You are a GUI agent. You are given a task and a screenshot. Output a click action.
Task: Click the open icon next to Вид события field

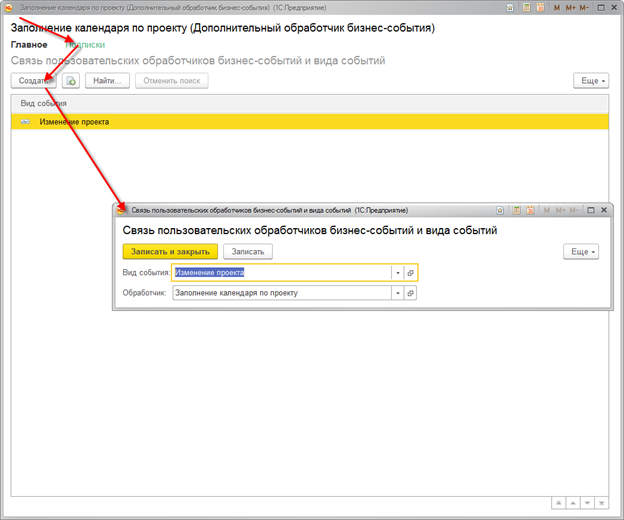tap(410, 272)
